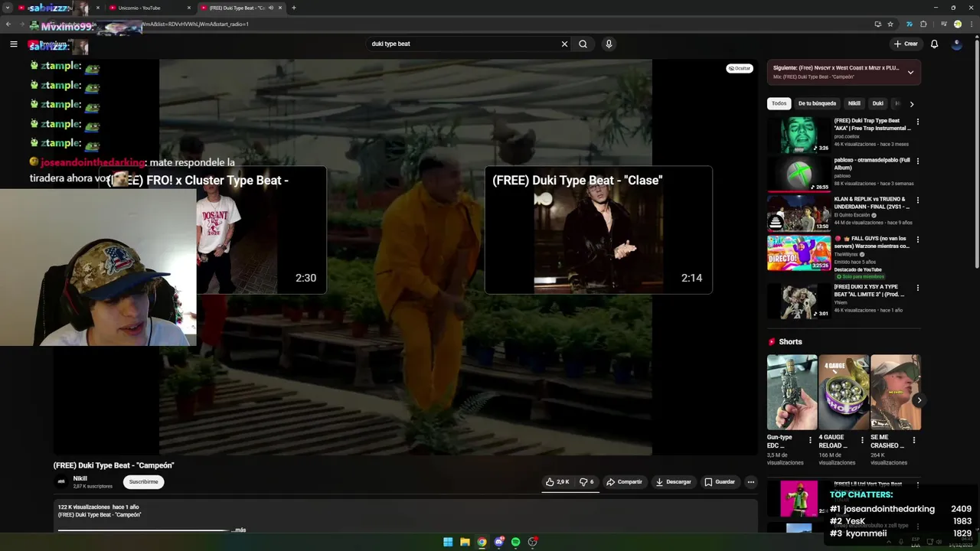Open the Crear create menu
Screen dimensions: 980x551
(x=906, y=44)
